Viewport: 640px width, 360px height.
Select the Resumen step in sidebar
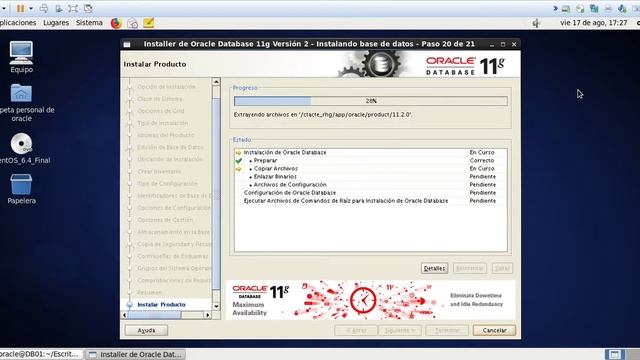point(149,292)
